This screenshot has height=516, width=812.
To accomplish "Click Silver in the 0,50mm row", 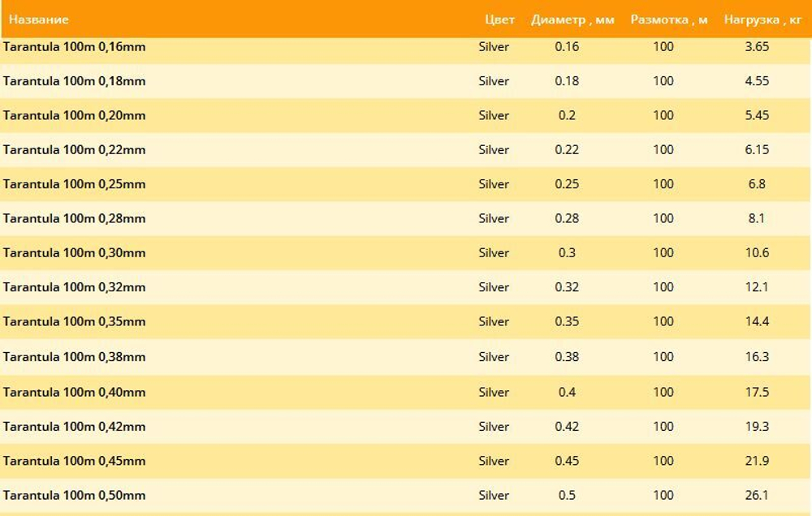I will 494,495.
